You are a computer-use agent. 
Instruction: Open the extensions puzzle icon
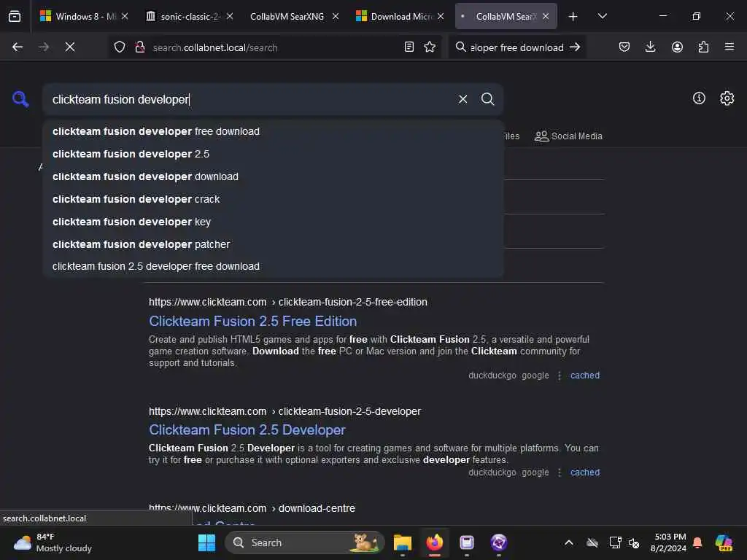(703, 47)
